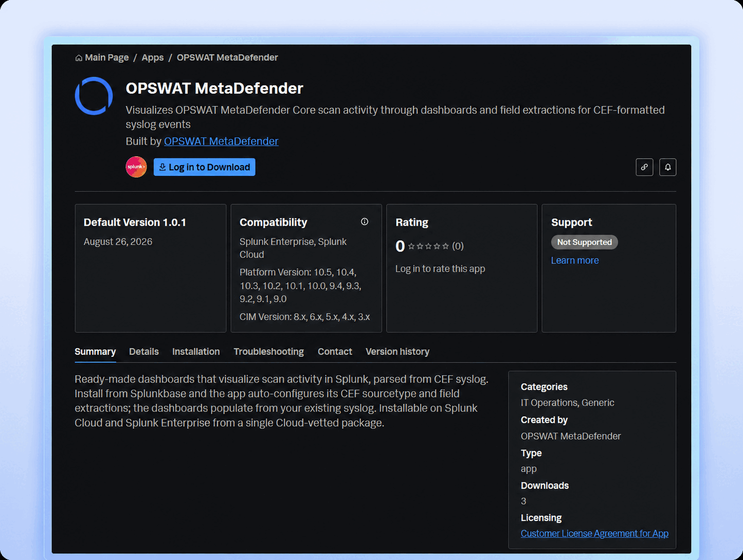The image size is (743, 560).
Task: Open the OPSWAT MetaDefender app logo
Action: [x=94, y=96]
